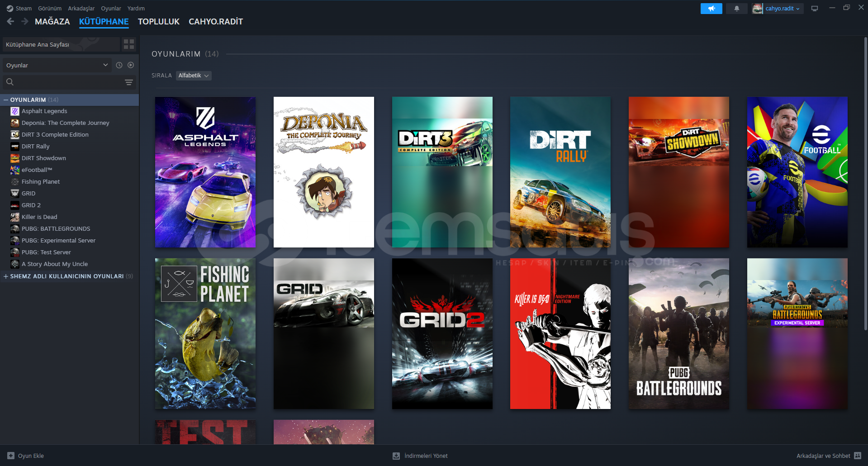Switch to Big Picture mode icon
Viewport: 868px width, 466px height.
(x=815, y=9)
